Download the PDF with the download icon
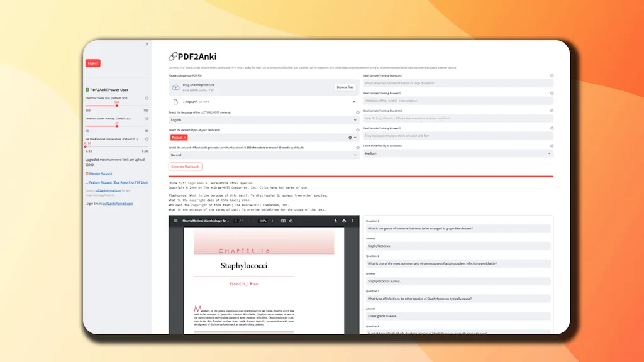 point(336,221)
